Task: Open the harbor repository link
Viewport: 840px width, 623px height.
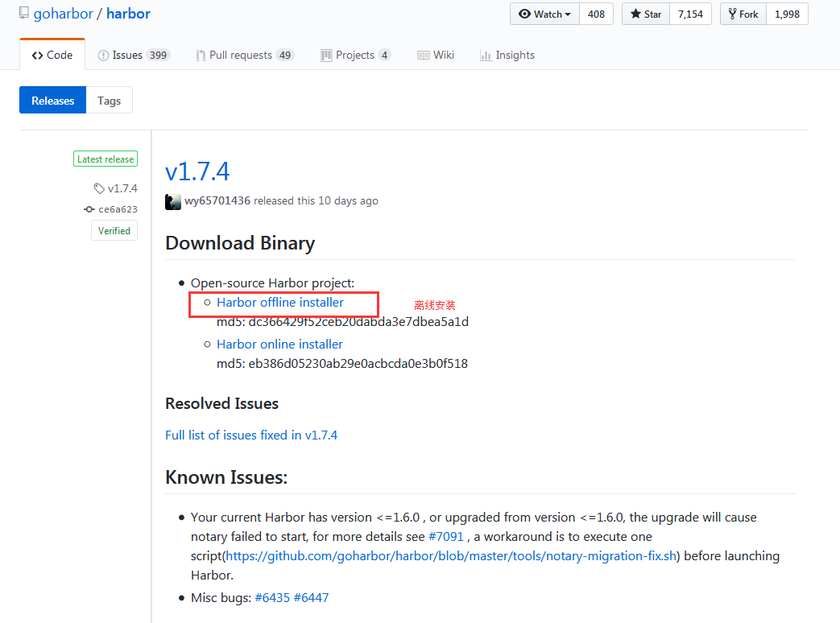Action: tap(129, 14)
